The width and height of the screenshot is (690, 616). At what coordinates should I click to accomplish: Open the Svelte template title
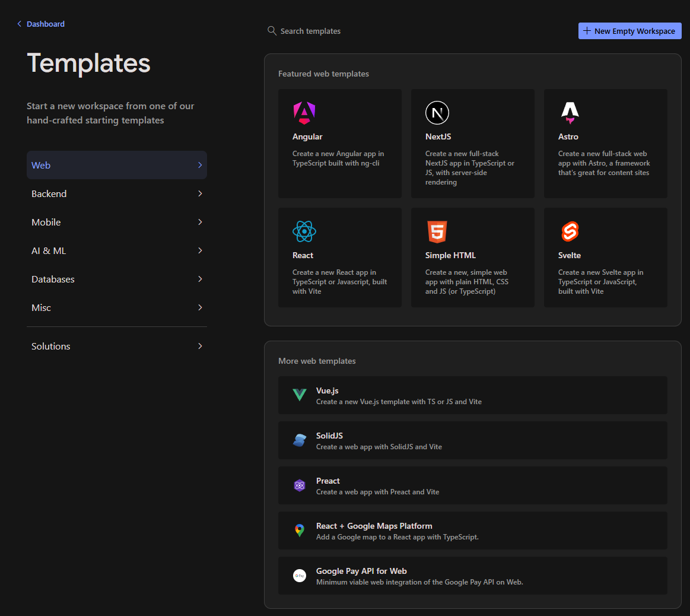pos(570,255)
